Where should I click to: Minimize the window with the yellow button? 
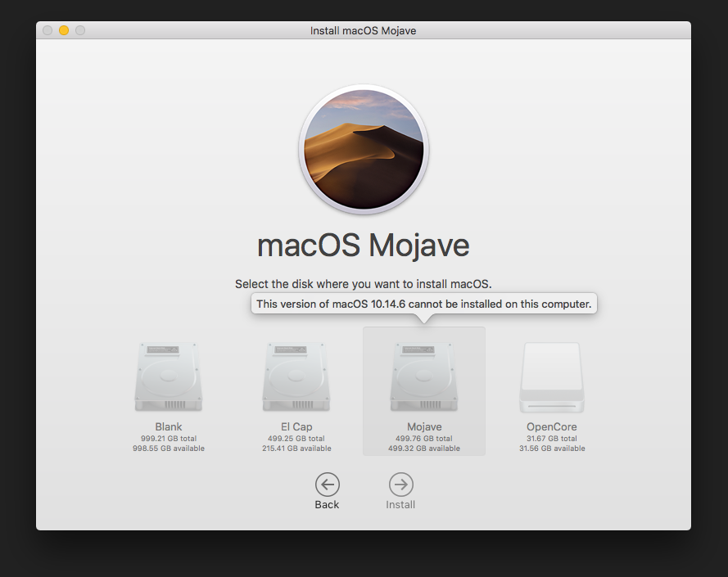(x=64, y=30)
